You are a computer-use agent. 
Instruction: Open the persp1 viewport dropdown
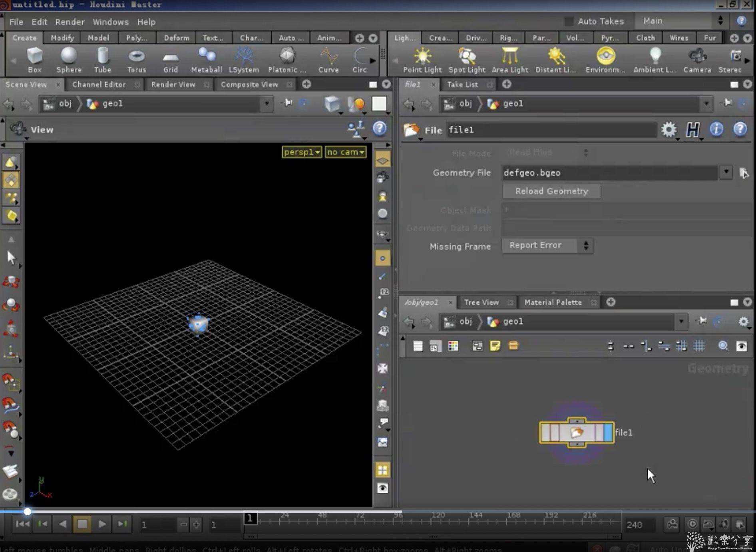[x=302, y=152]
